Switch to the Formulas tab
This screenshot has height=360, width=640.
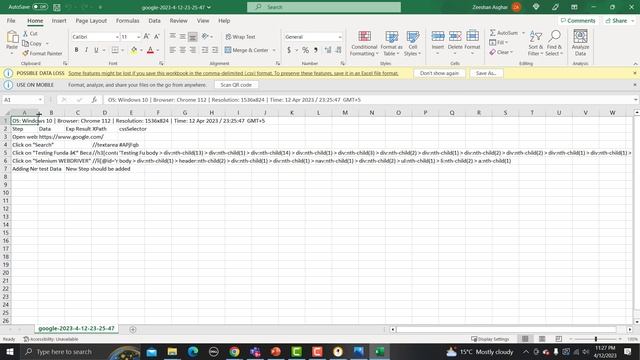[x=127, y=21]
